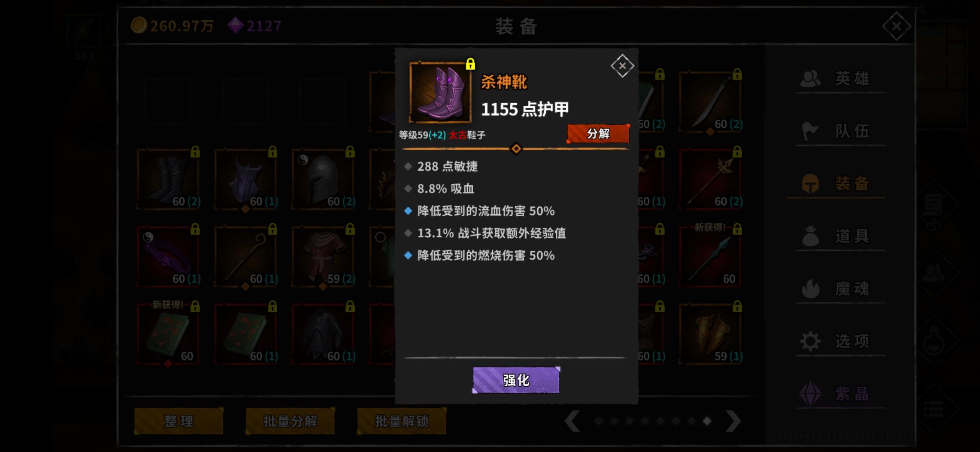Click the helmet 装备 equipment icon
This screenshot has width=980, height=452.
coord(810,184)
